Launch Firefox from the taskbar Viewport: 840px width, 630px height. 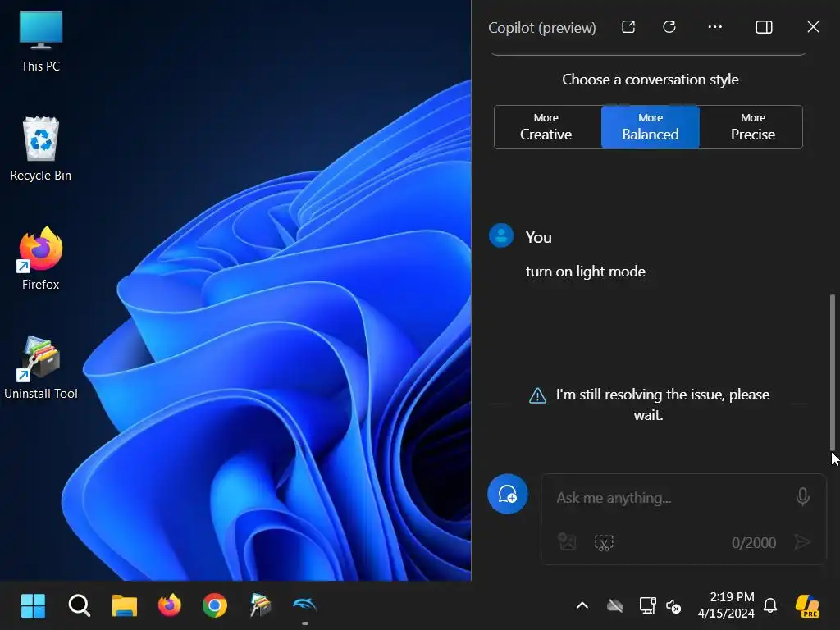point(170,606)
